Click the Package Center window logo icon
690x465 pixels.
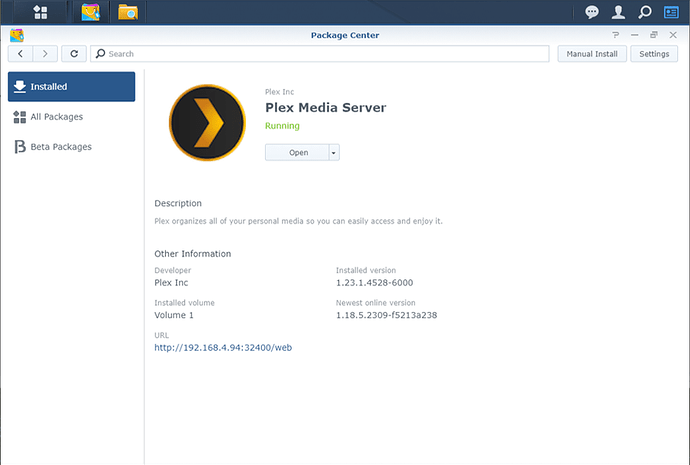(17, 35)
